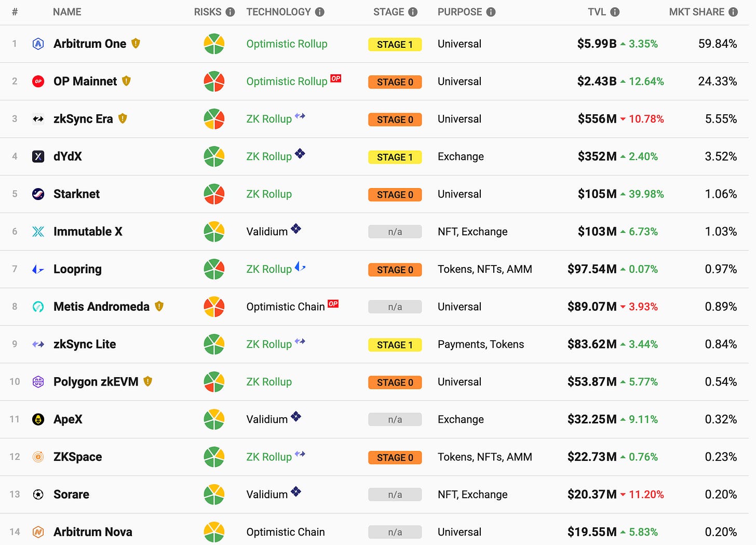Click the NAME column header
The height and width of the screenshot is (545, 756).
click(x=67, y=12)
